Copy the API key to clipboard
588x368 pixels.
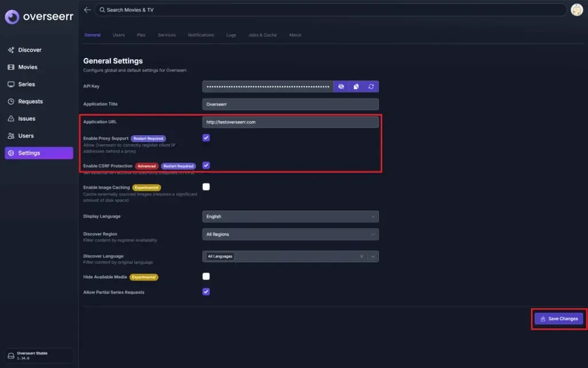tap(356, 86)
